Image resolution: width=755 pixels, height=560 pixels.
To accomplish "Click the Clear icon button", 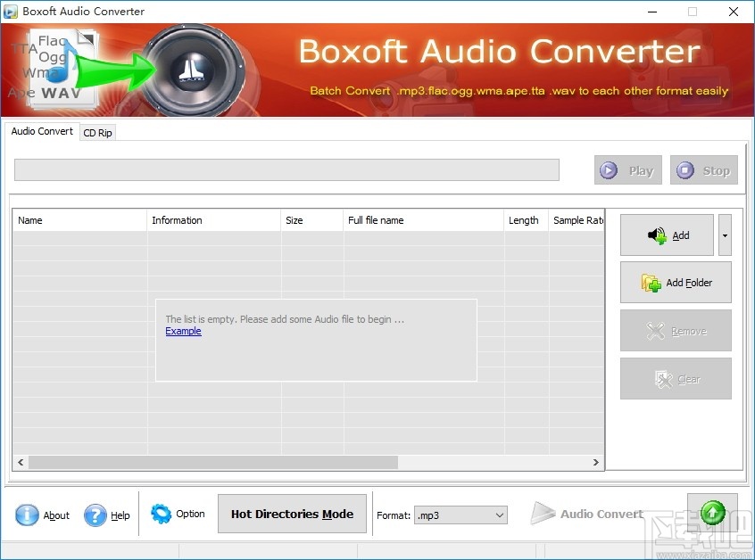I will coord(660,378).
